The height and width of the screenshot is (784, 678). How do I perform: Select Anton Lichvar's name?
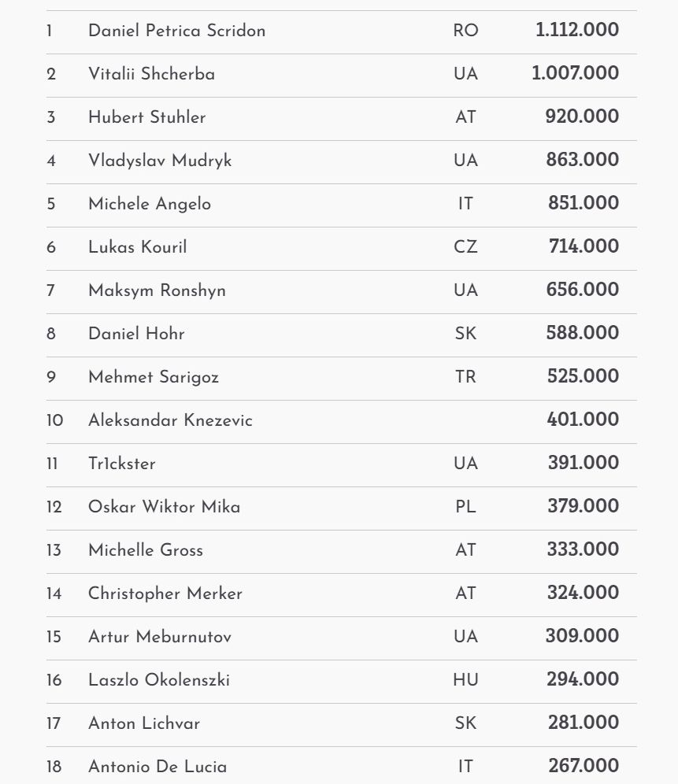[144, 723]
